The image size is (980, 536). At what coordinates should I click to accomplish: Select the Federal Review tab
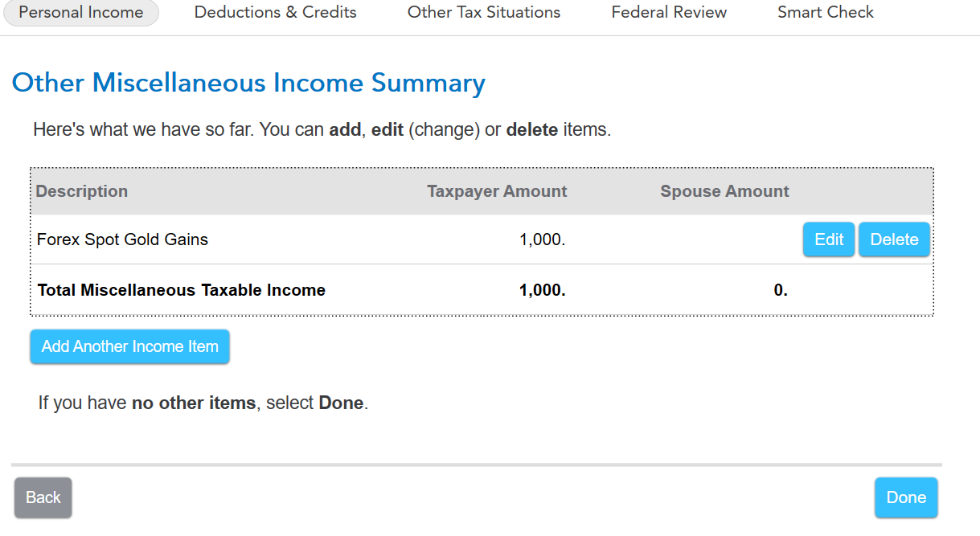pyautogui.click(x=669, y=13)
